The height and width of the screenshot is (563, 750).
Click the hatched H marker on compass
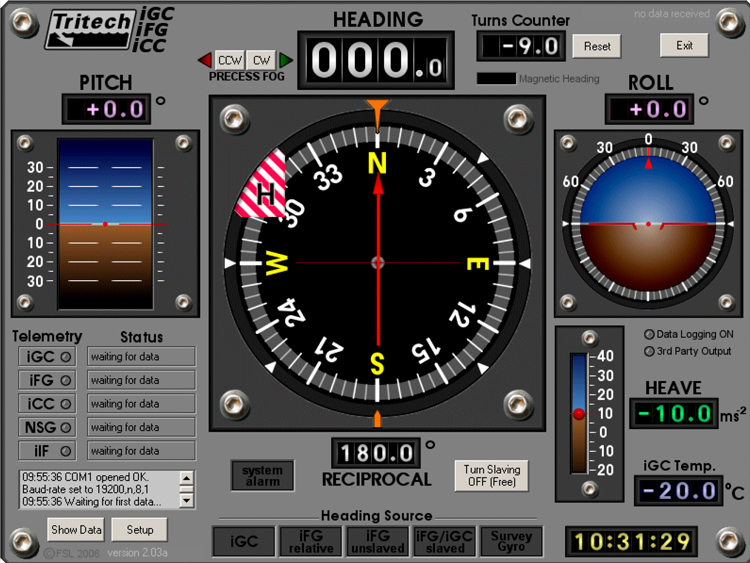point(263,188)
